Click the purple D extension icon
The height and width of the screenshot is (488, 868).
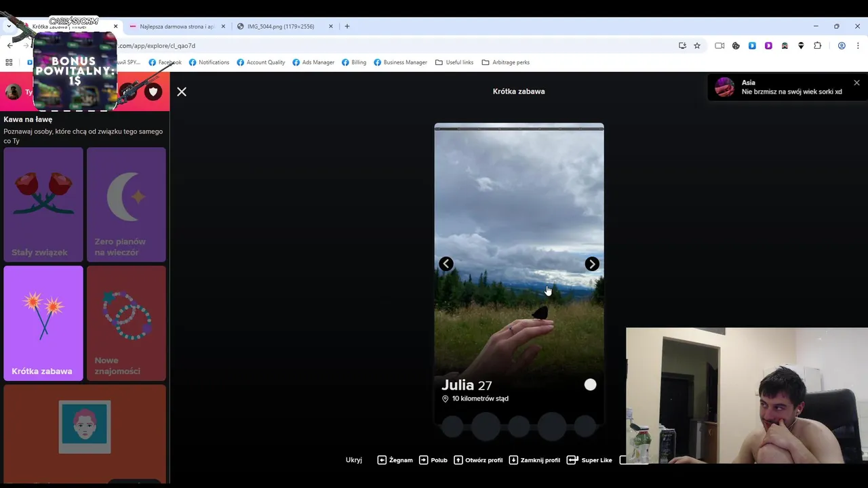point(768,45)
